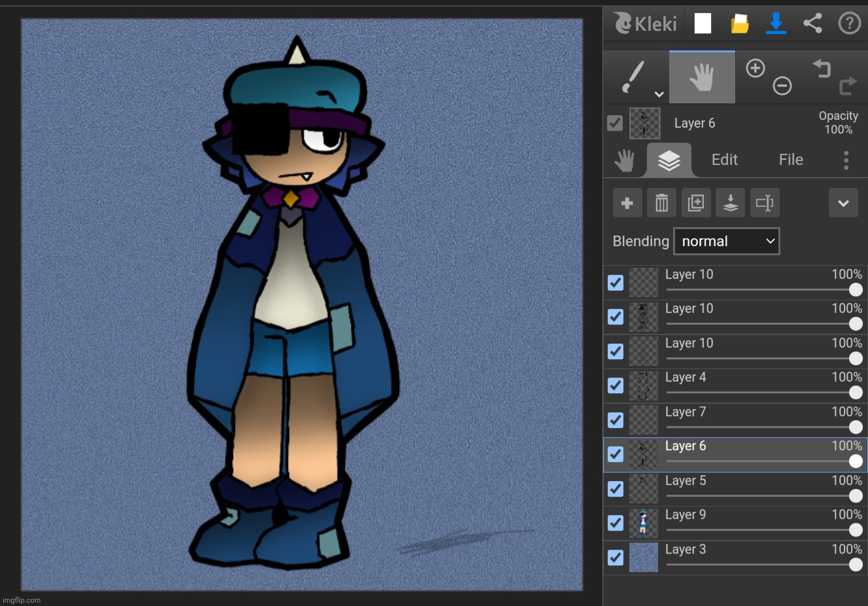Adjust Layer 3 opacity slider
This screenshot has width=868, height=606.
(764, 565)
